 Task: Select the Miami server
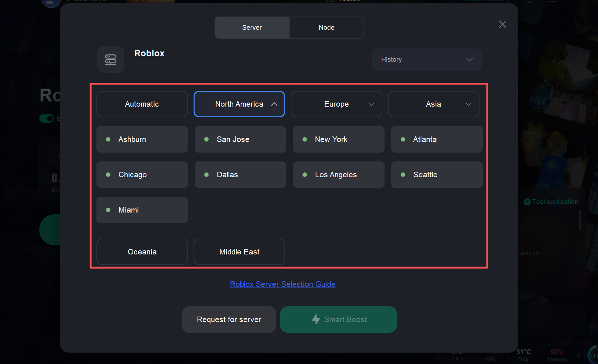pyautogui.click(x=142, y=210)
